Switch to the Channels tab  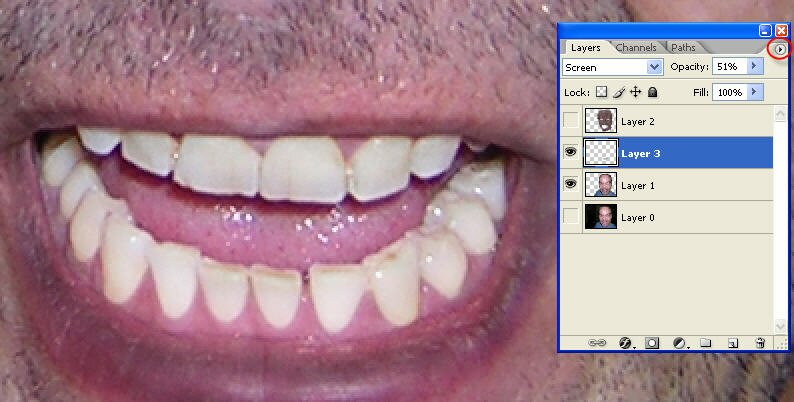click(x=636, y=48)
